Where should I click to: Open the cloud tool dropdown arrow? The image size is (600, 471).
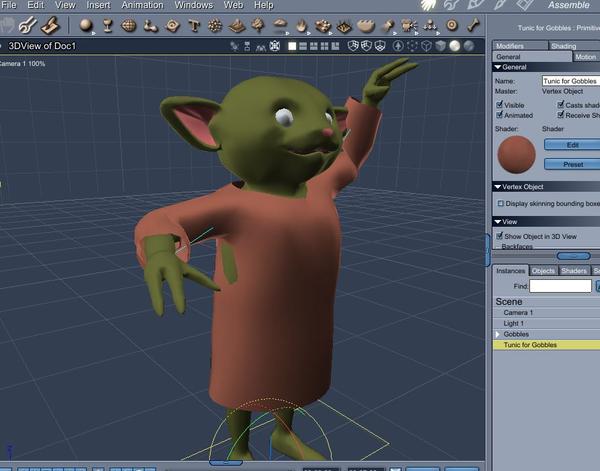pyautogui.click(x=287, y=33)
